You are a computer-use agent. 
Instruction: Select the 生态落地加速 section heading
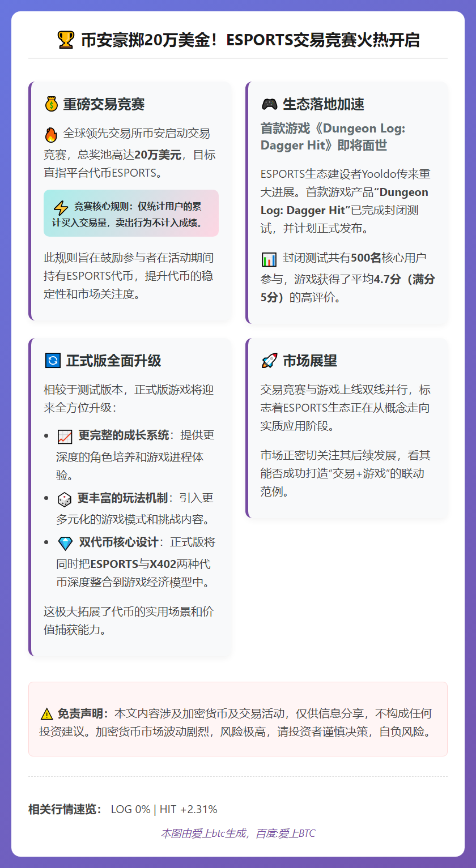coord(324,104)
